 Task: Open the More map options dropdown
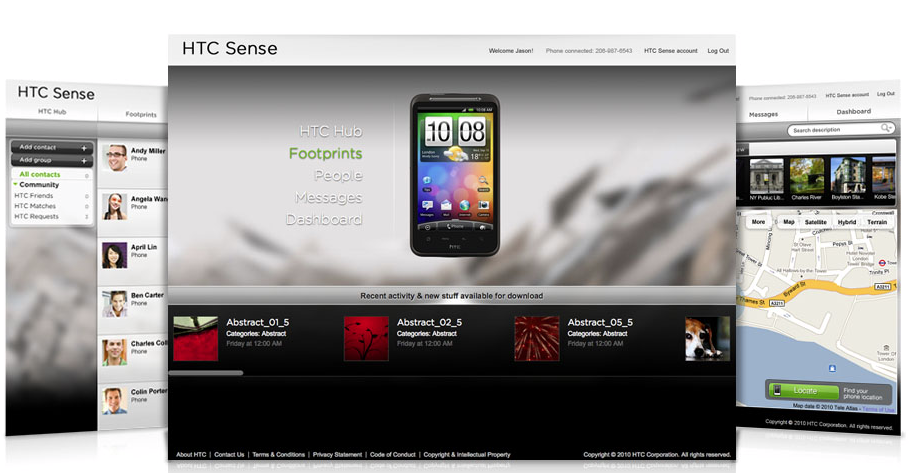pyautogui.click(x=758, y=222)
